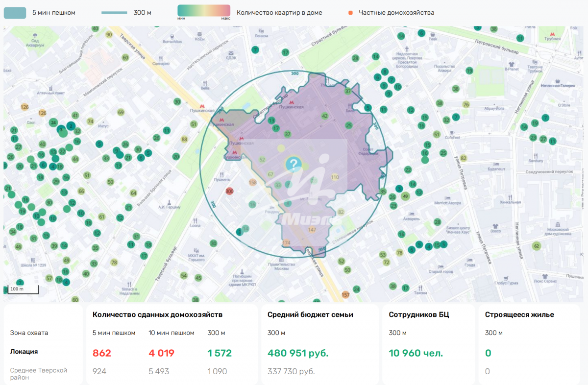Click the 147 building marker
The image size is (588, 385).
point(312,230)
